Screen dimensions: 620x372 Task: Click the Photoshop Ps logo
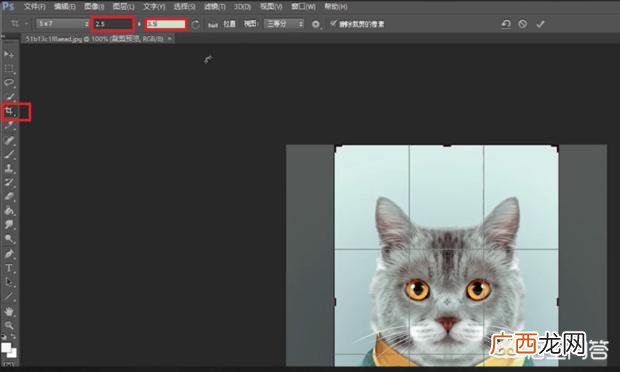pos(8,6)
